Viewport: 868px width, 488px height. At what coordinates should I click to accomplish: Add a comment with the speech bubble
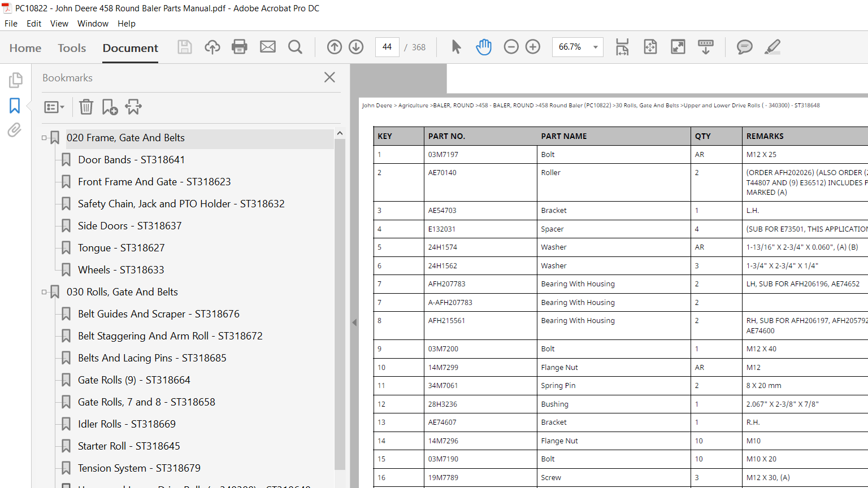(745, 47)
